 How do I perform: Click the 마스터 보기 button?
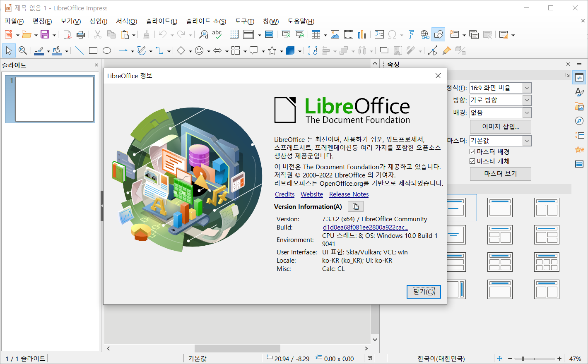(500, 174)
